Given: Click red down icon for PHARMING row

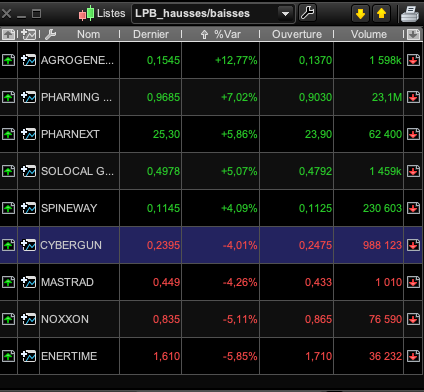Looking at the screenshot, I should click(x=413, y=97).
